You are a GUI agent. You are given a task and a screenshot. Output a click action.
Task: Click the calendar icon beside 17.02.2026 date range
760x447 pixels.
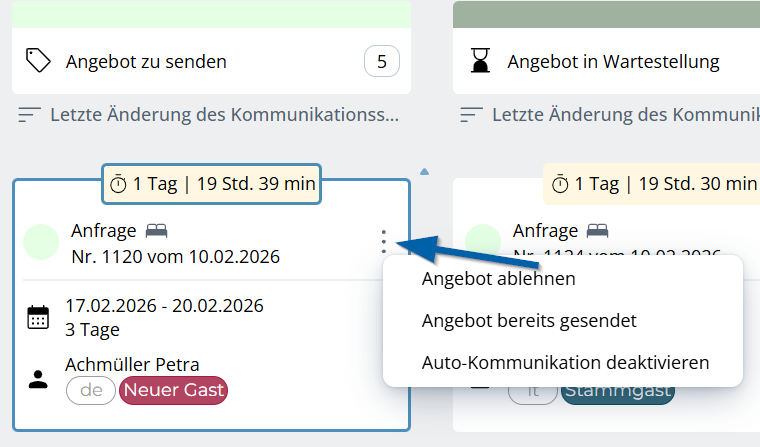click(x=38, y=318)
